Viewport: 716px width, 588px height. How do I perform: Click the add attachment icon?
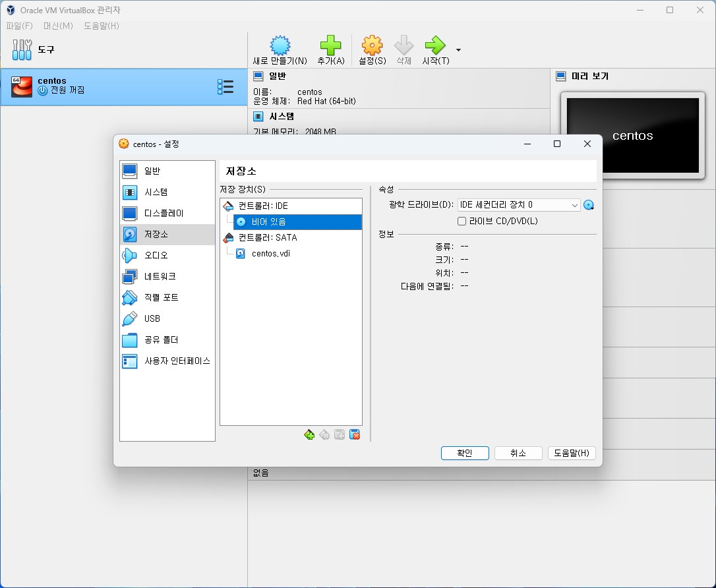(340, 434)
